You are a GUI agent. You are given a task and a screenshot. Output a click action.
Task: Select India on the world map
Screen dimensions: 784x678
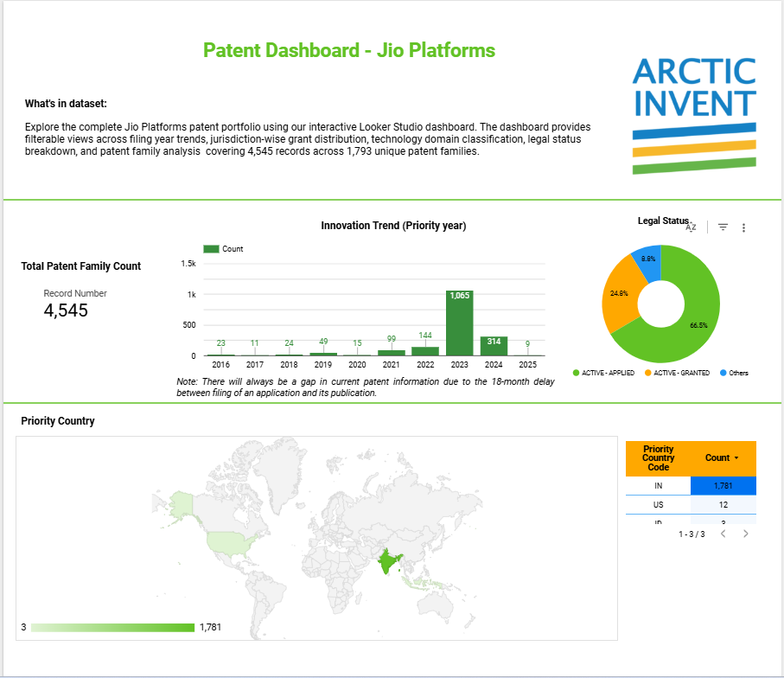click(387, 560)
